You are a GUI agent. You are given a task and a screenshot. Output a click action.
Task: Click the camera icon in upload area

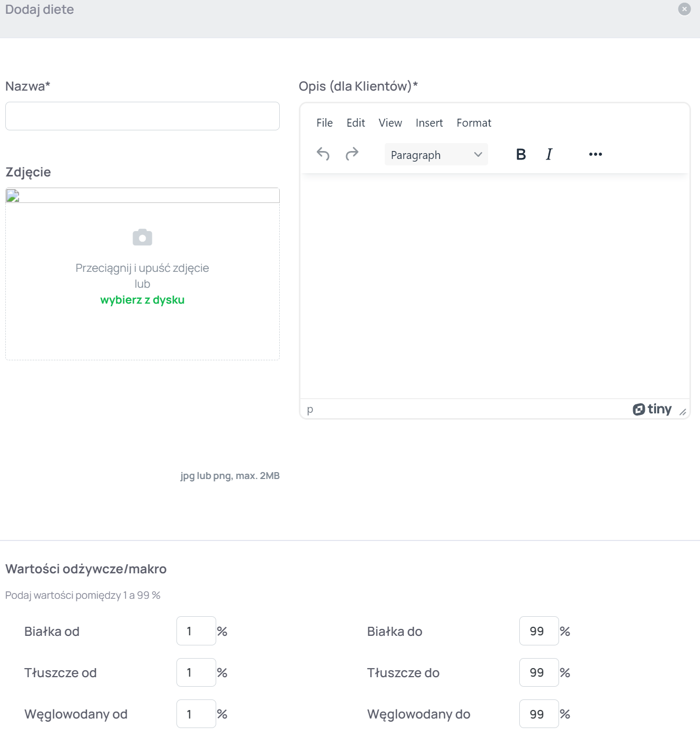pyautogui.click(x=142, y=237)
